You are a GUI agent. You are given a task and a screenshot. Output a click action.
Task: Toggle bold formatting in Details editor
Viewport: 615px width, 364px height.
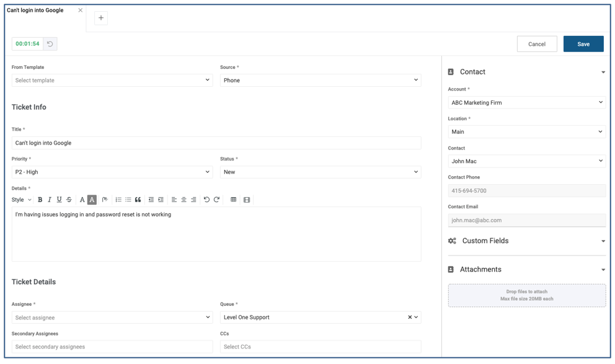coord(40,200)
